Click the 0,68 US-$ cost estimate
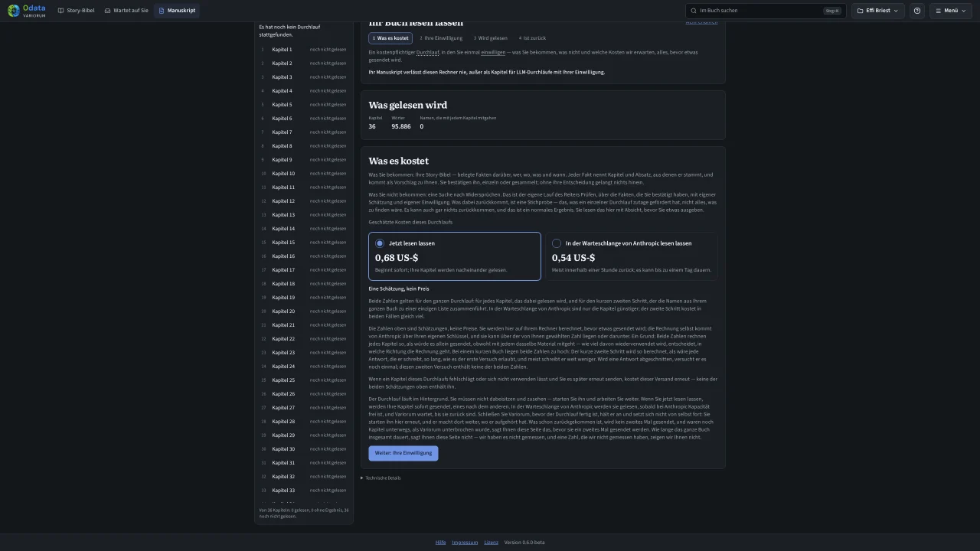980x551 pixels. tap(397, 258)
